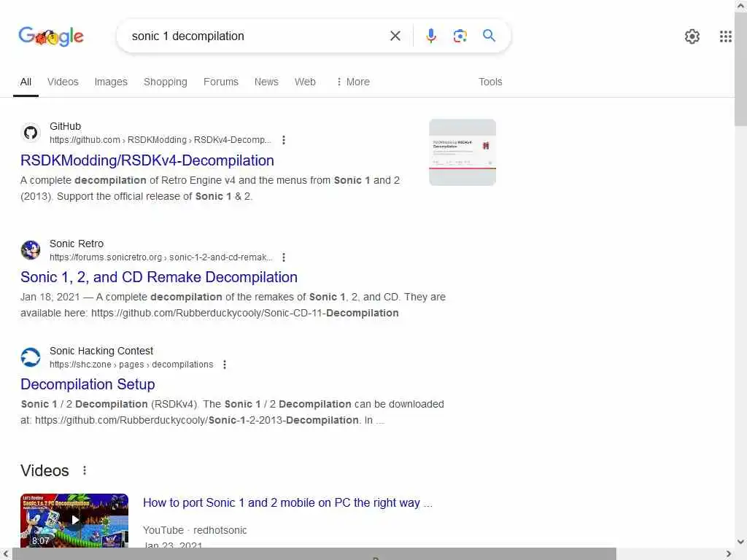Click the Sonic Retro favicon icon
The width and height of the screenshot is (747, 560).
pyautogui.click(x=31, y=250)
